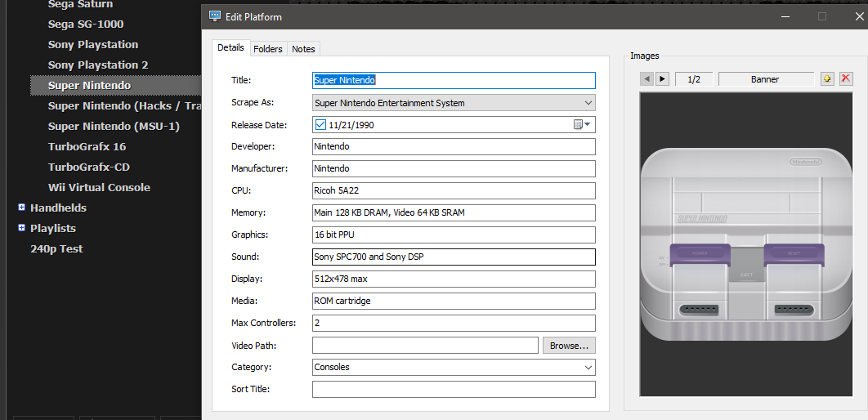868x420 pixels.
Task: Switch to the Details tab
Action: 230,47
